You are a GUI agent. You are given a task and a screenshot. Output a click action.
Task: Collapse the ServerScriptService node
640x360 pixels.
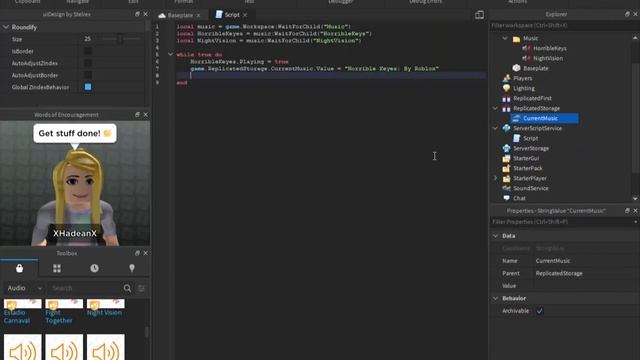(495, 128)
